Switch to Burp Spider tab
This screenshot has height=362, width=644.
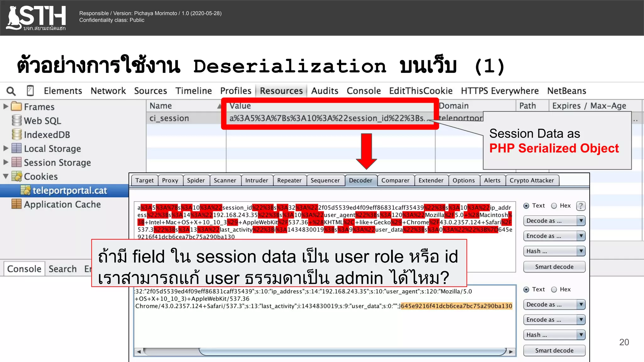point(196,180)
